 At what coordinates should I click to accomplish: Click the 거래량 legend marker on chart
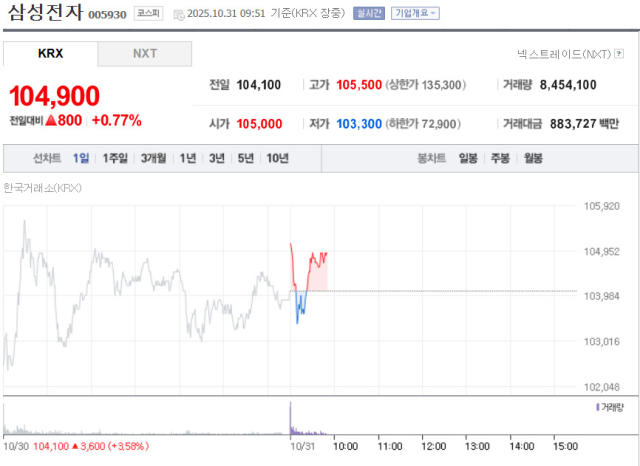tap(597, 408)
